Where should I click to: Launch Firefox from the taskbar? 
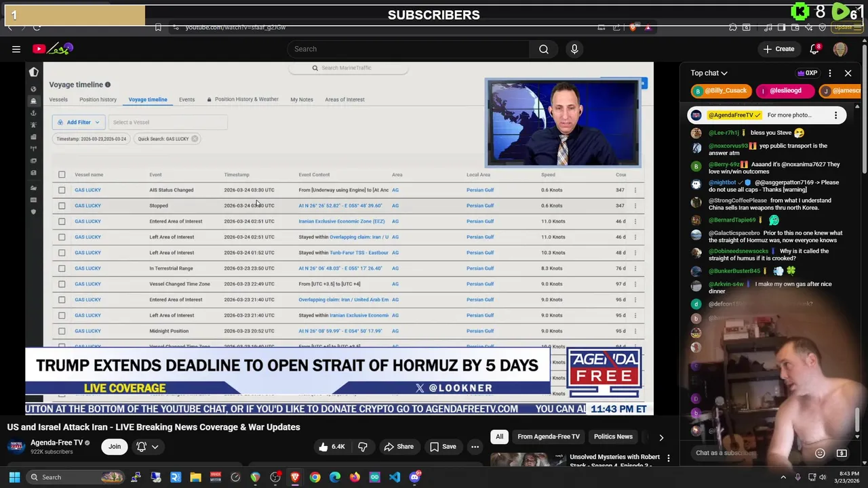click(x=355, y=477)
